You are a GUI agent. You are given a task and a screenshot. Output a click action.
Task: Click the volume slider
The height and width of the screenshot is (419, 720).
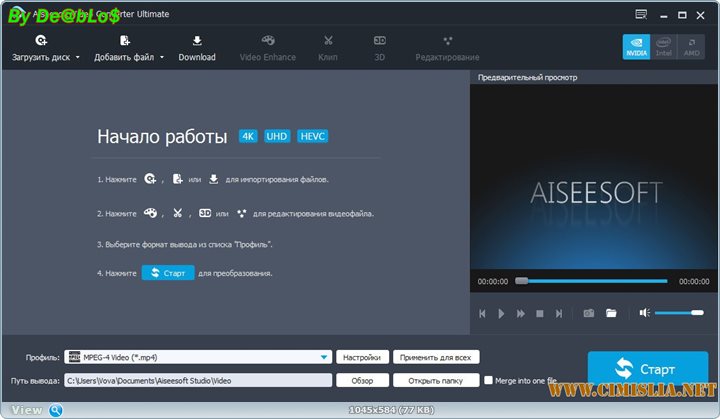tap(680, 313)
